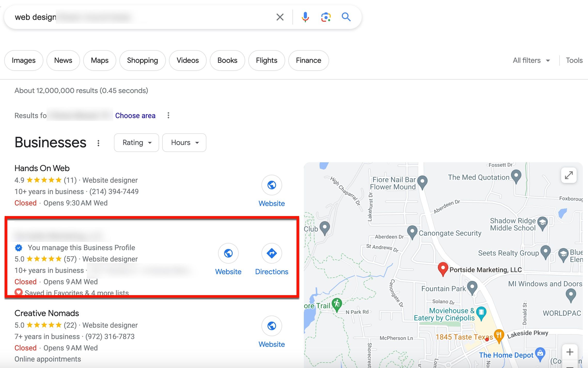Zoom in on map with plus button
588x368 pixels.
coord(570,352)
